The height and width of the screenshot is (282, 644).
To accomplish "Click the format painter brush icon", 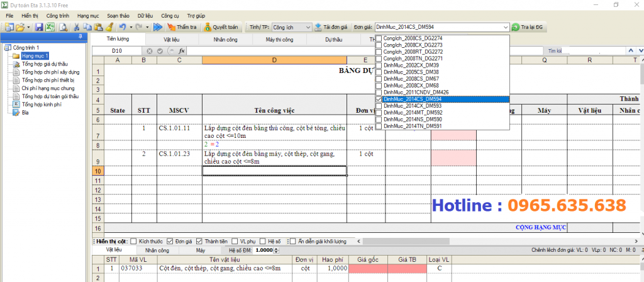I will point(109,27).
